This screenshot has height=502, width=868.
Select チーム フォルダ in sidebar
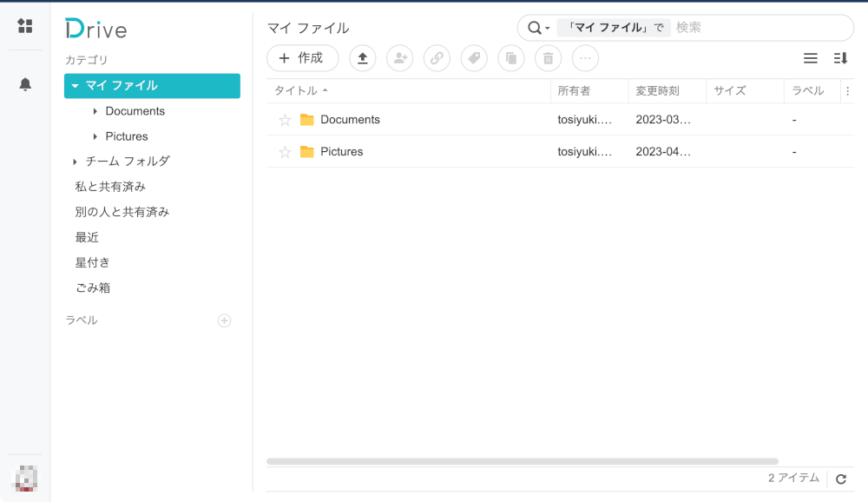tap(128, 162)
